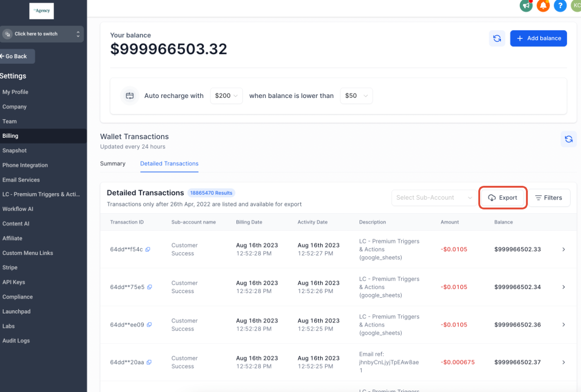581x392 pixels.
Task: Open the $50 balance threshold dropdown
Action: [x=356, y=96]
